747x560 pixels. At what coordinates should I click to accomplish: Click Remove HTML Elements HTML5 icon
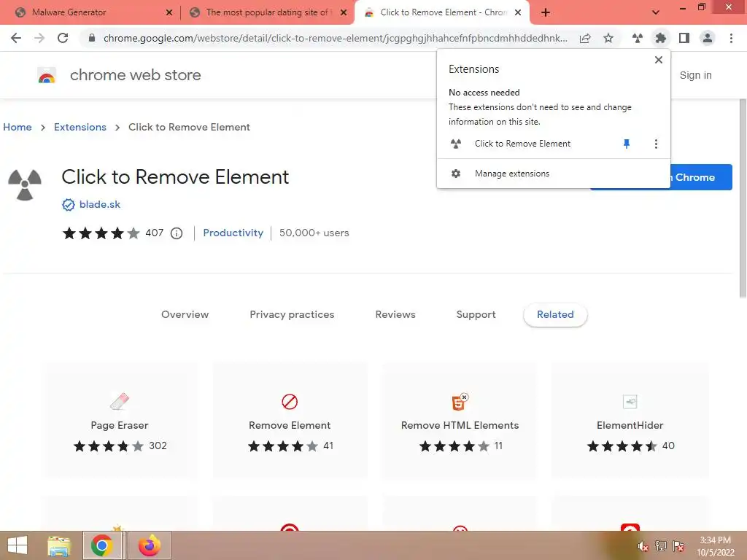pos(460,402)
